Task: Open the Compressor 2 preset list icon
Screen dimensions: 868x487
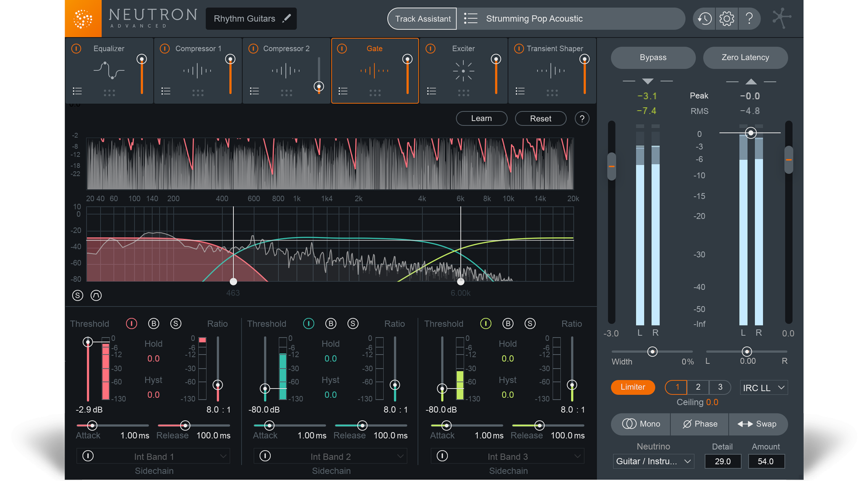Action: tap(254, 91)
